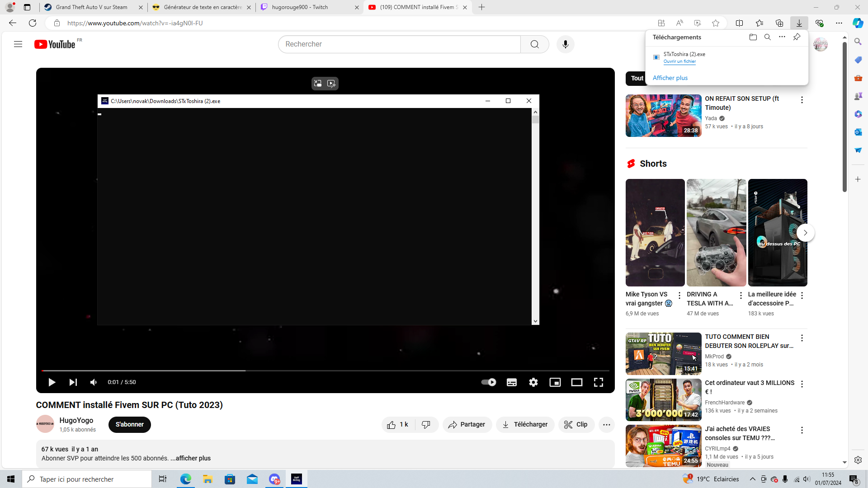Go back to the previous page

coord(13,23)
